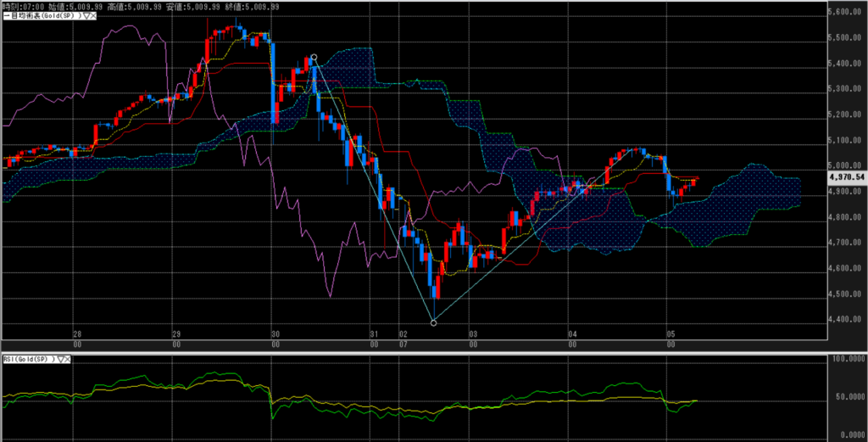
Task: Click the current price tag 4,970.54
Action: coord(848,176)
